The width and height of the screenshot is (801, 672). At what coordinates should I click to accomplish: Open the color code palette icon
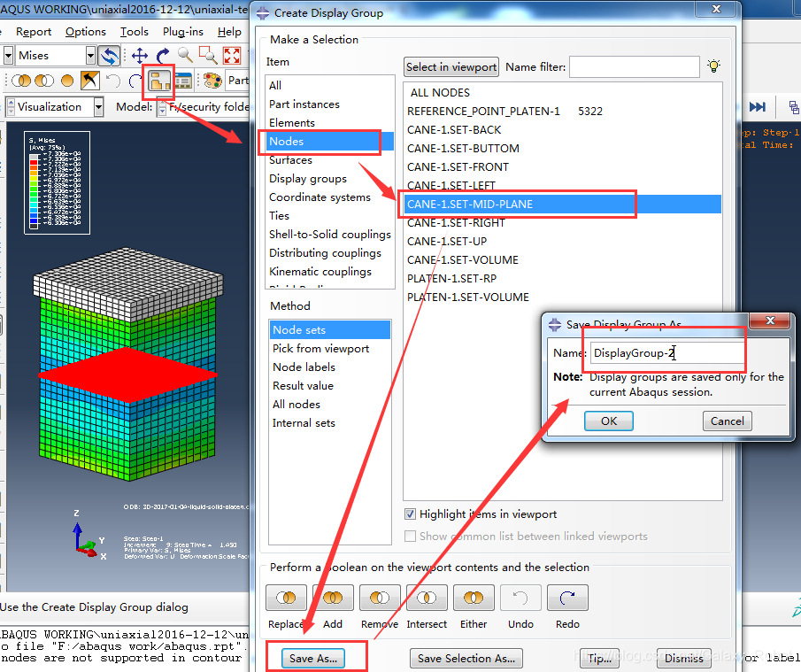[212, 81]
